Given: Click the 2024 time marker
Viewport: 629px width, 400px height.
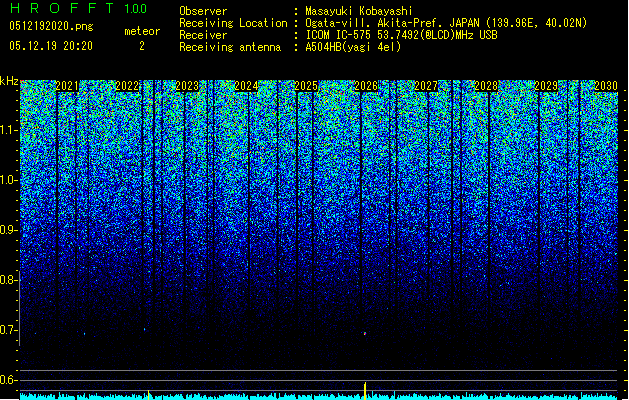Looking at the screenshot, I should pos(246,86).
